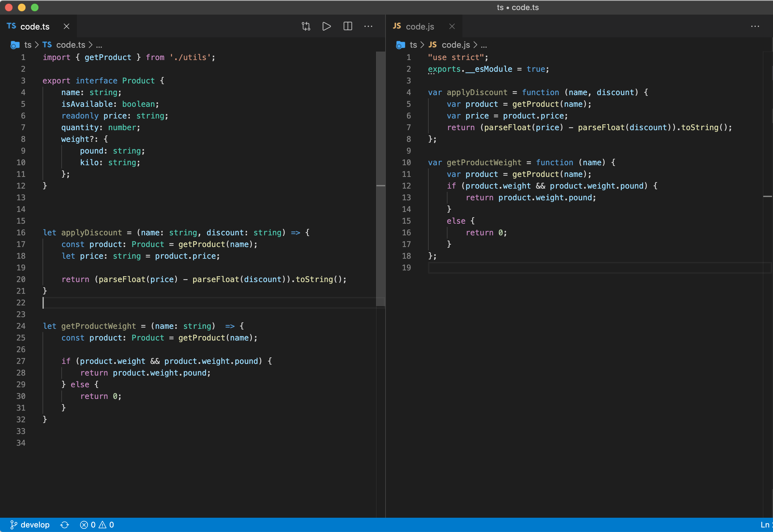The height and width of the screenshot is (532, 773).
Task: Click the folder icon in left breadcrumb
Action: pos(15,45)
